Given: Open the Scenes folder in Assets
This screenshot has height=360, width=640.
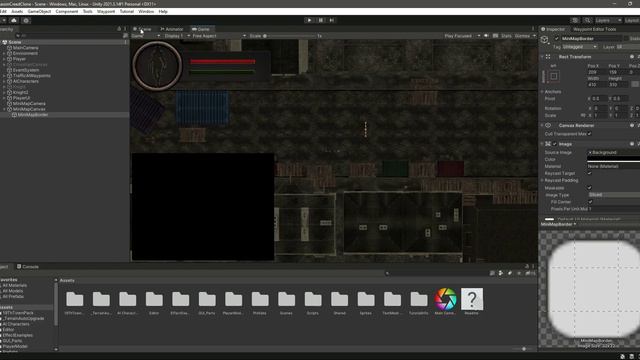Looking at the screenshot, I should point(287,302).
